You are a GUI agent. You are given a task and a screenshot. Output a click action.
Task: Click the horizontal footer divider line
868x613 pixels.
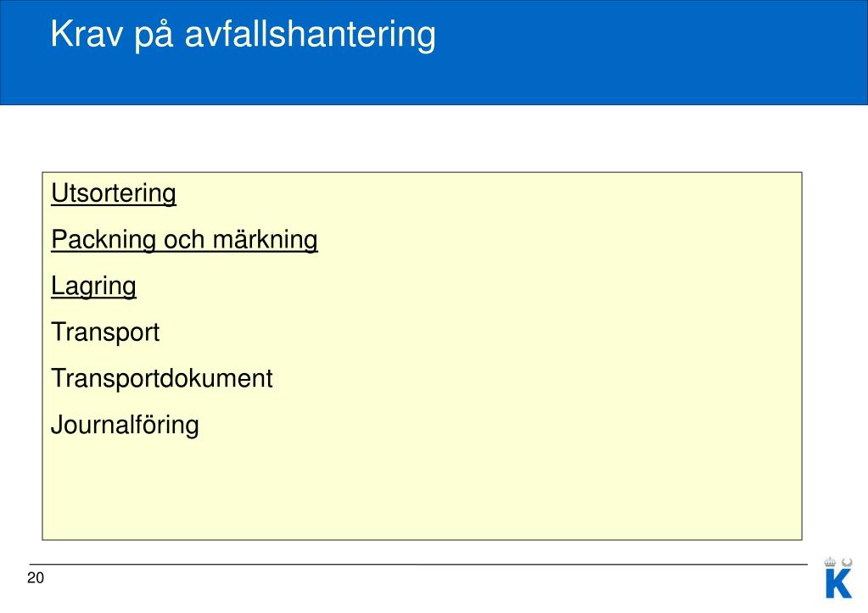point(418,565)
